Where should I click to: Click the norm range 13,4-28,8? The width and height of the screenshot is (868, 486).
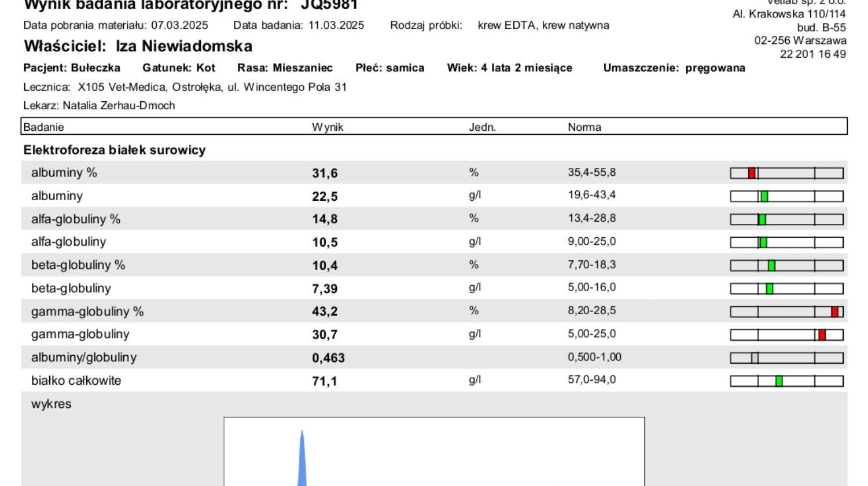click(x=592, y=218)
